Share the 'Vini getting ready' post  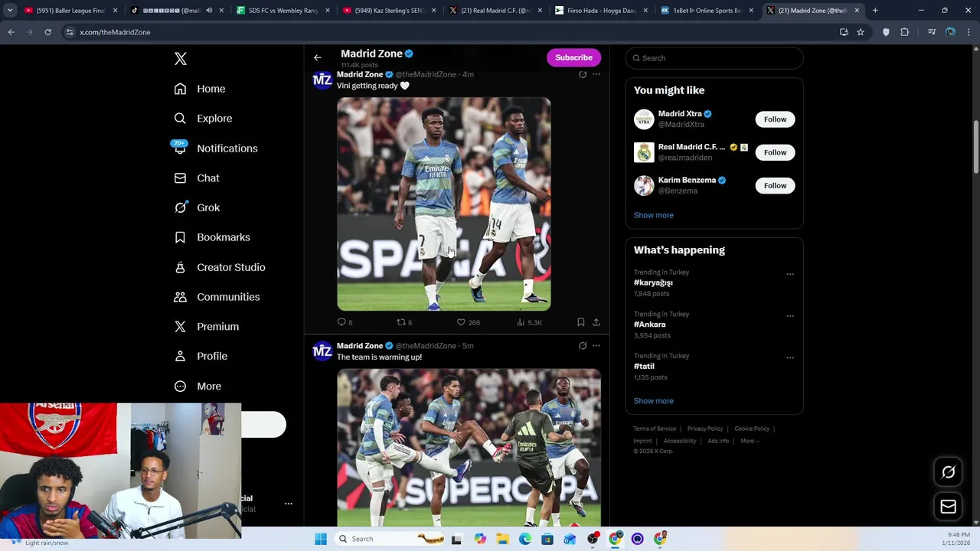[x=596, y=322]
